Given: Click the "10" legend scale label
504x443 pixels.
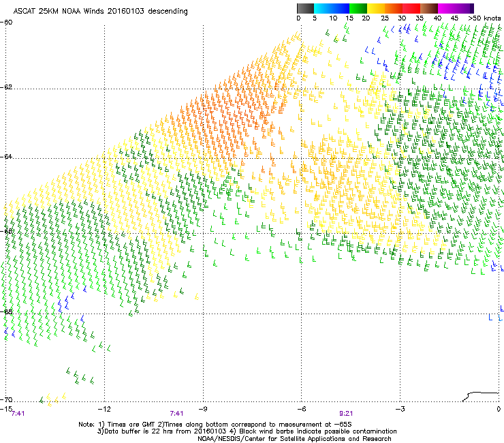Looking at the screenshot, I should pyautogui.click(x=333, y=18).
